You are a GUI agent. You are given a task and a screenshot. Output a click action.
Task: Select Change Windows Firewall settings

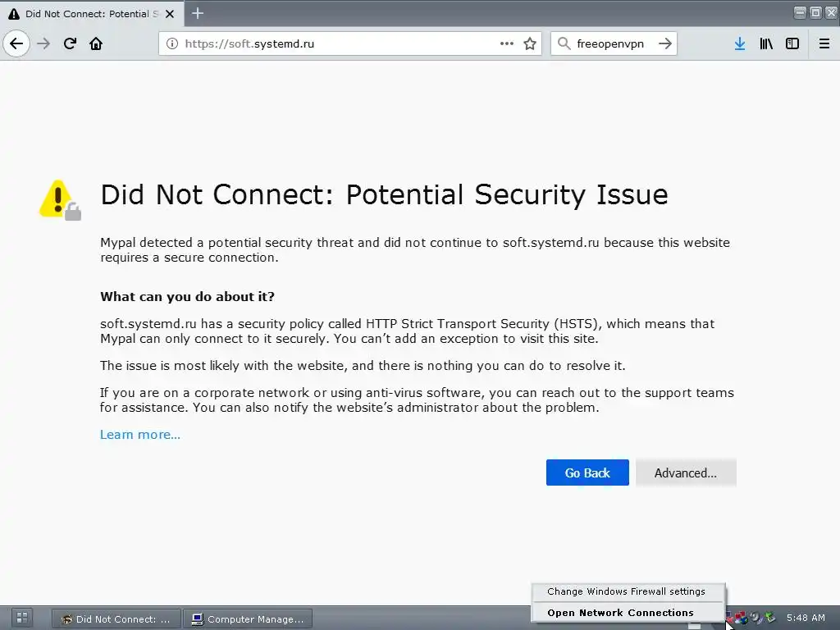pos(626,591)
